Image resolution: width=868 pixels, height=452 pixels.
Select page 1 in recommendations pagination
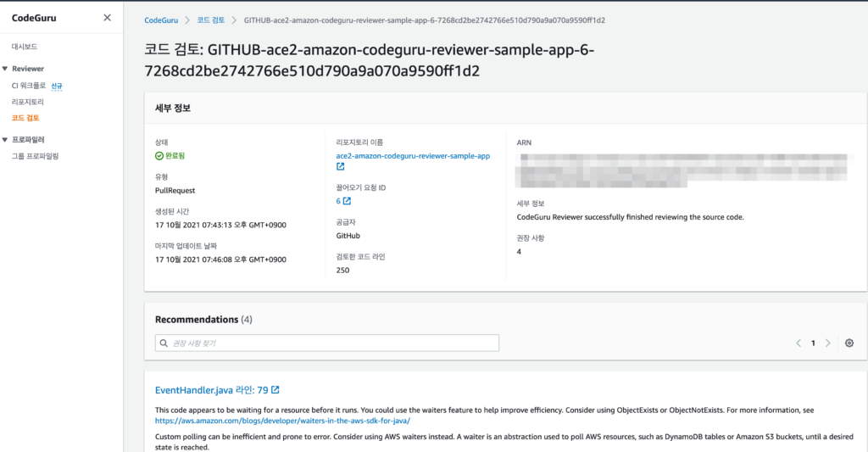[813, 343]
